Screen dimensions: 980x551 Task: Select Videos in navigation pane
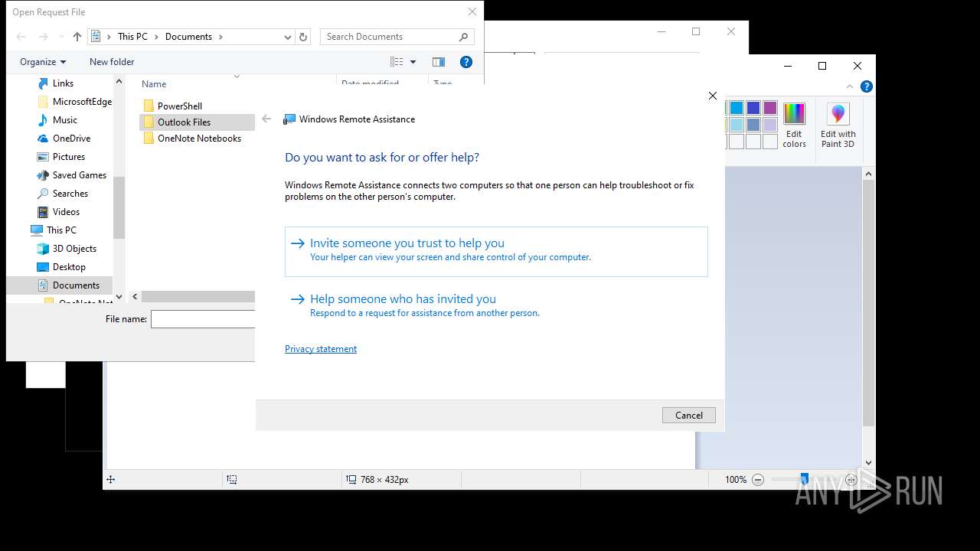coord(66,212)
